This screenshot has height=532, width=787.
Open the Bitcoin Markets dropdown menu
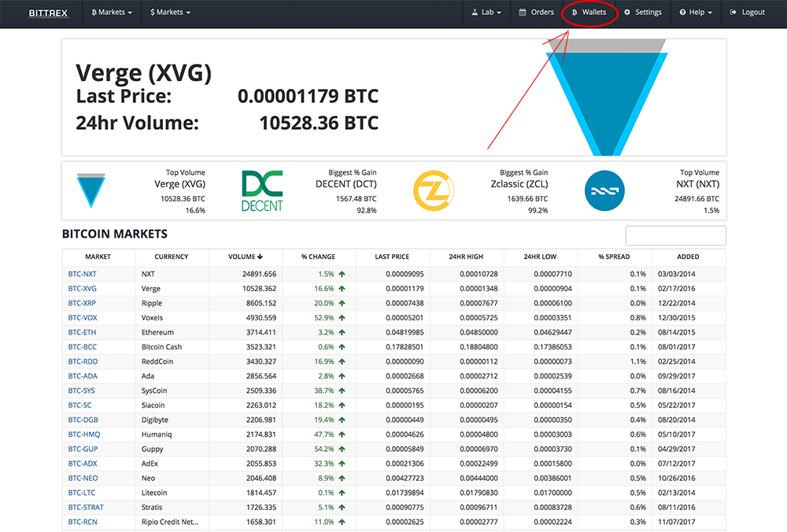click(112, 12)
